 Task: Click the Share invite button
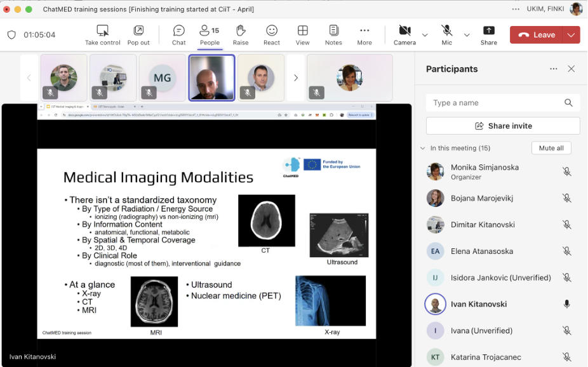[x=503, y=126]
